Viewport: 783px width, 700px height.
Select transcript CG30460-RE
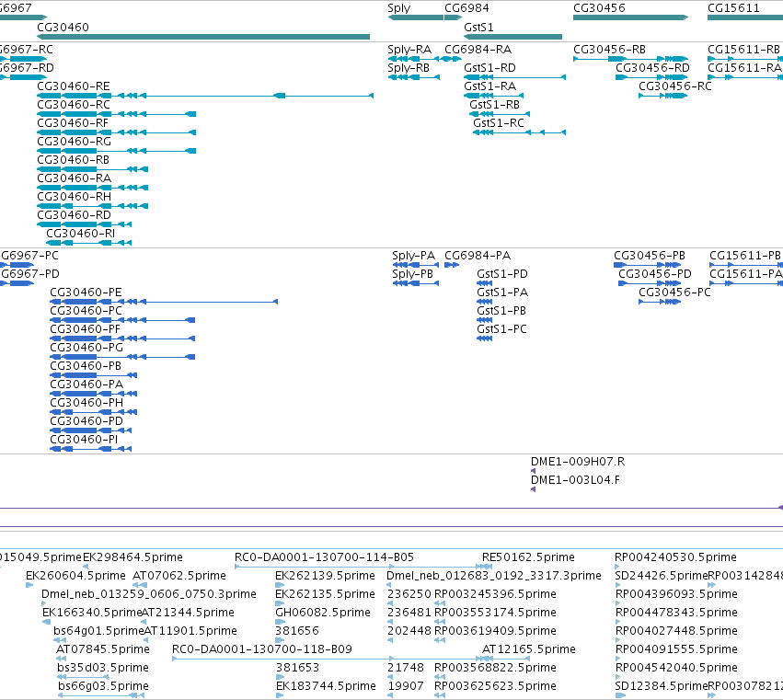pos(74,86)
